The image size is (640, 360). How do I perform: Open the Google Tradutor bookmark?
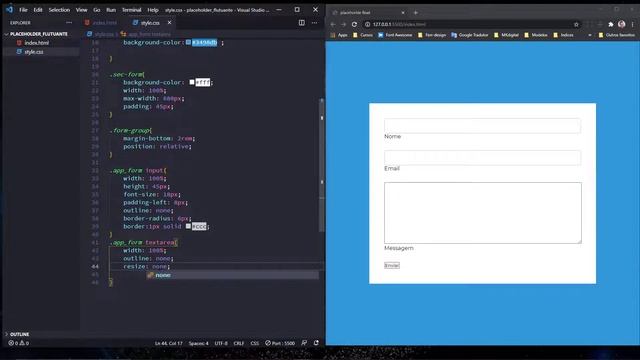click(x=469, y=35)
